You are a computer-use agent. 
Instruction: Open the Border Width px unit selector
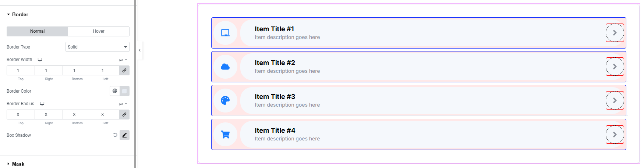[123, 60]
